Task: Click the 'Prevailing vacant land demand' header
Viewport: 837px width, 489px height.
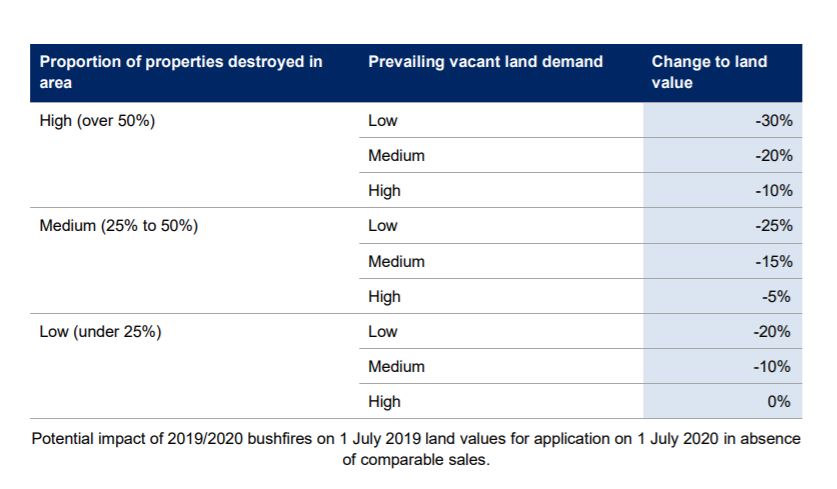Action: [485, 61]
